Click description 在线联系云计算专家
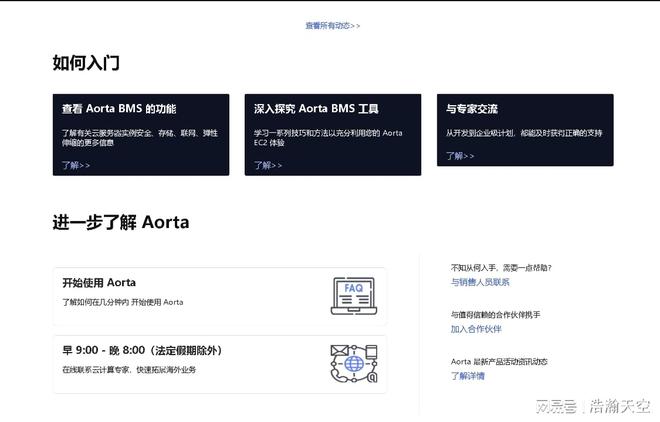This screenshot has height=422, width=660. tap(129, 370)
